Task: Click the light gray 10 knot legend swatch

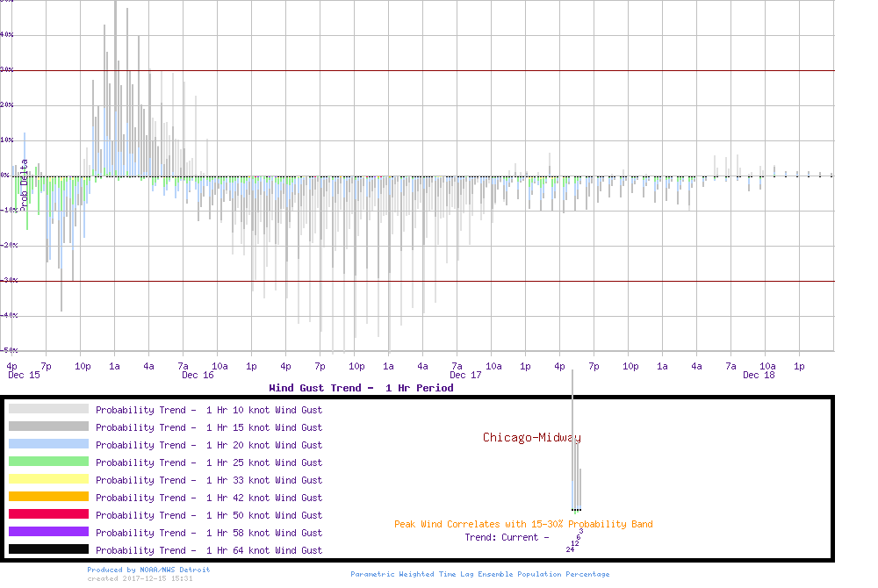Action: [x=48, y=409]
